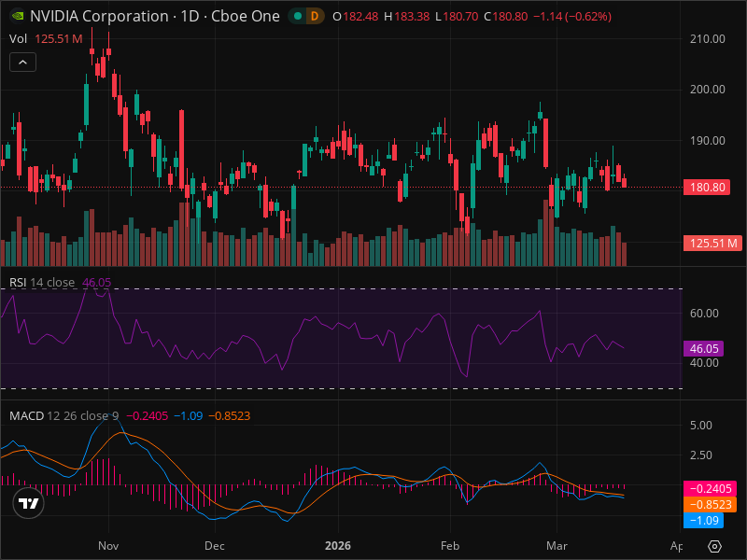Click the MACD histogram value −0.2405 in legend
747x560 pixels.
point(147,415)
